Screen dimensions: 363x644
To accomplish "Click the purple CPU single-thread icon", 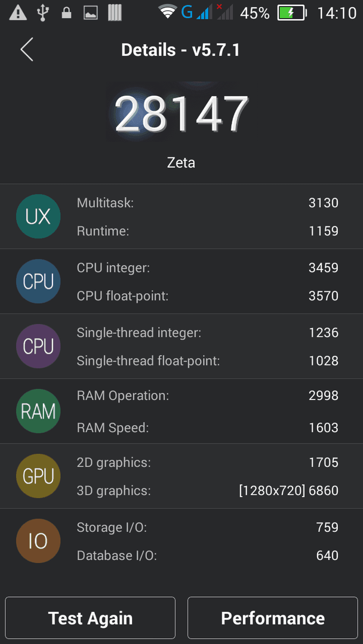I will click(38, 346).
